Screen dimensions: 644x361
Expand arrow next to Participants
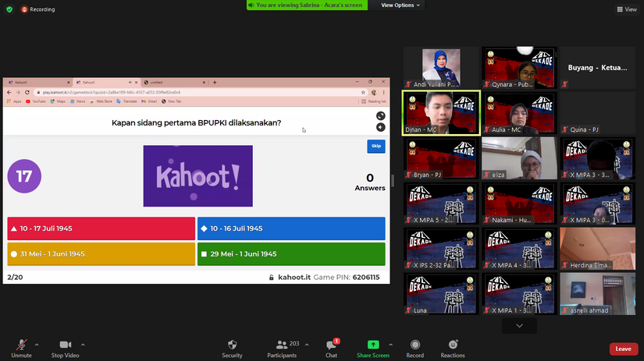click(307, 345)
